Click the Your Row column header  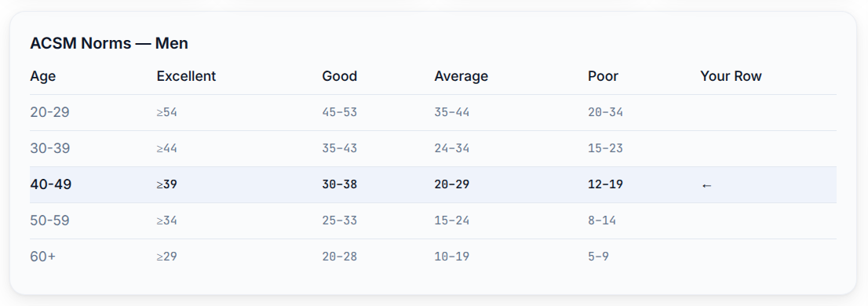731,76
